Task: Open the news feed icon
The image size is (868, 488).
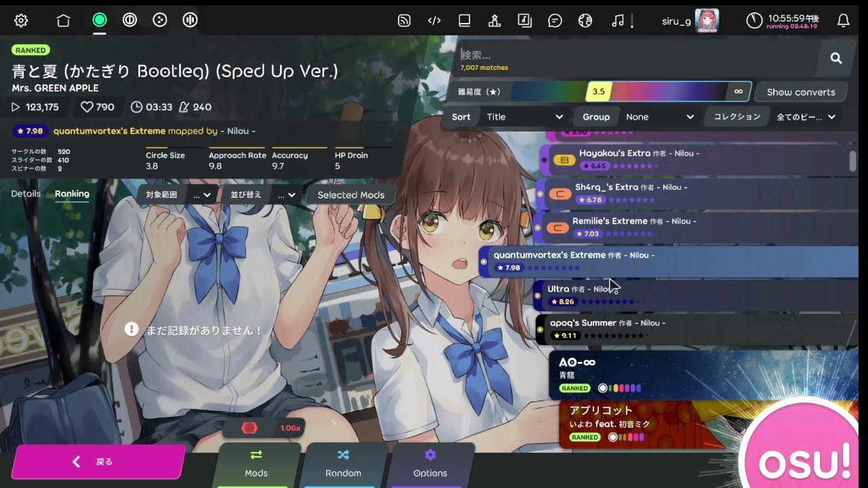Action: pyautogui.click(x=404, y=20)
